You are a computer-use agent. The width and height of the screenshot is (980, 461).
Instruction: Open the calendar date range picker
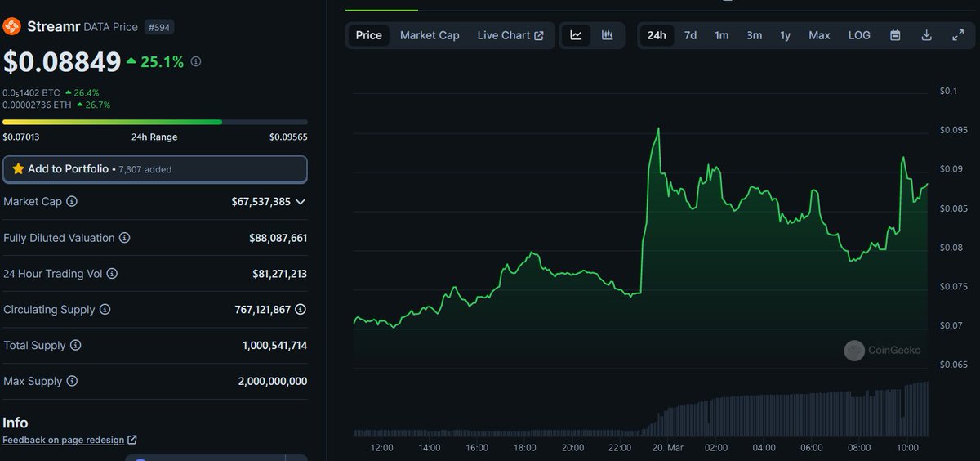tap(895, 35)
